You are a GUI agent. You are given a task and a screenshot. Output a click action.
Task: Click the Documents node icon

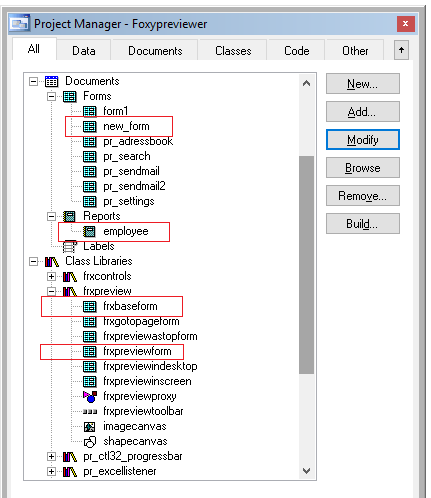point(52,81)
